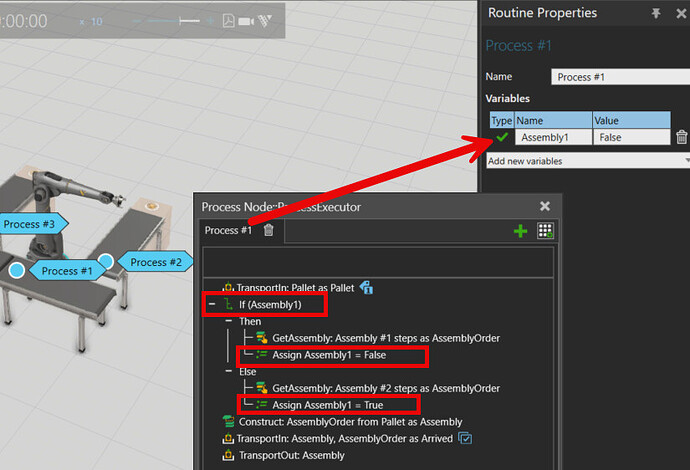The width and height of the screenshot is (690, 470).
Task: Delete the Assembly1 variable with trash icon
Action: [x=681, y=138]
